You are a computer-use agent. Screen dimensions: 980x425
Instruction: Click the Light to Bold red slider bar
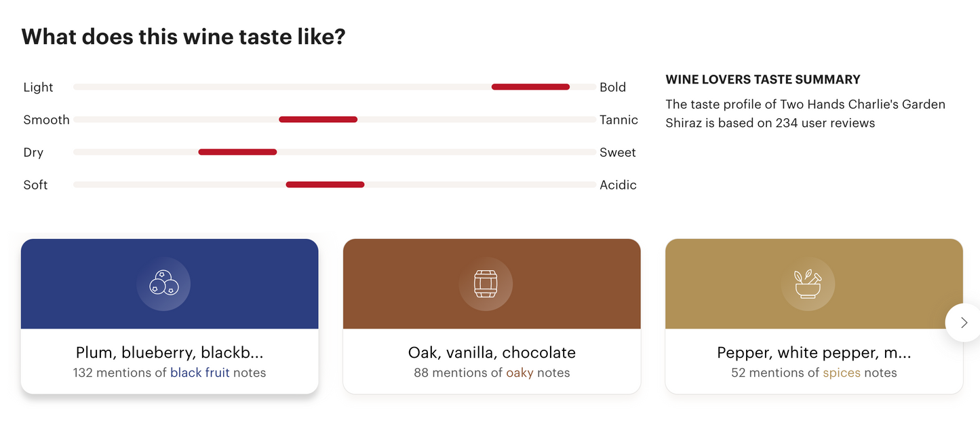[x=530, y=87]
